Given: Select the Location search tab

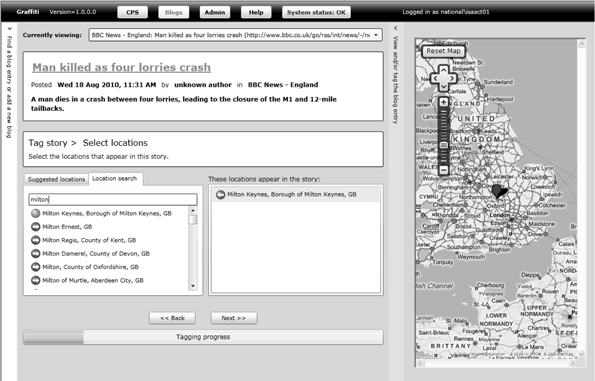Looking at the screenshot, I should pos(115,179).
